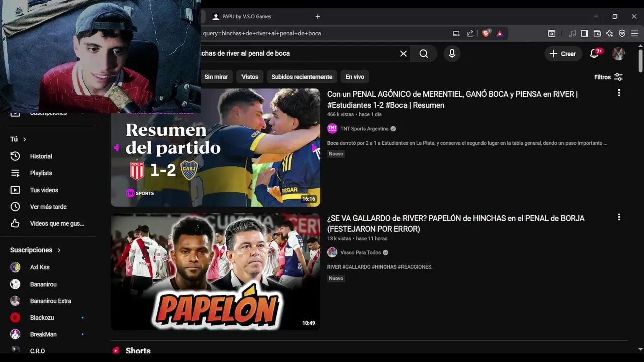Open the Brave Wallet icon

coord(597,33)
